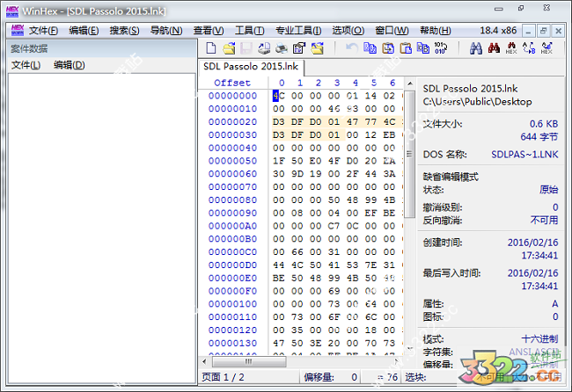
Task: Click the Offset column header
Action: (x=232, y=83)
